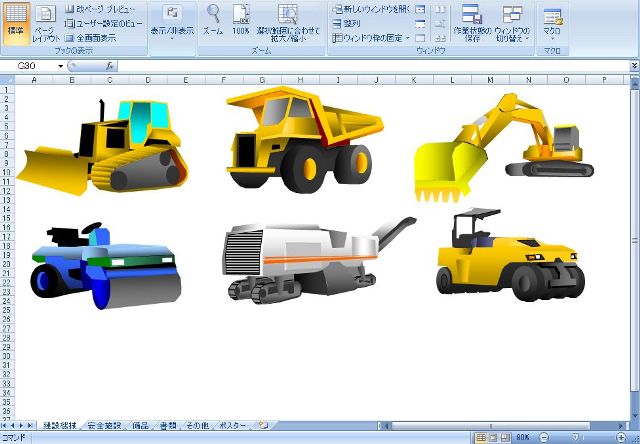
Task: Switch to 安全施設 sheet tab
Action: tap(104, 426)
